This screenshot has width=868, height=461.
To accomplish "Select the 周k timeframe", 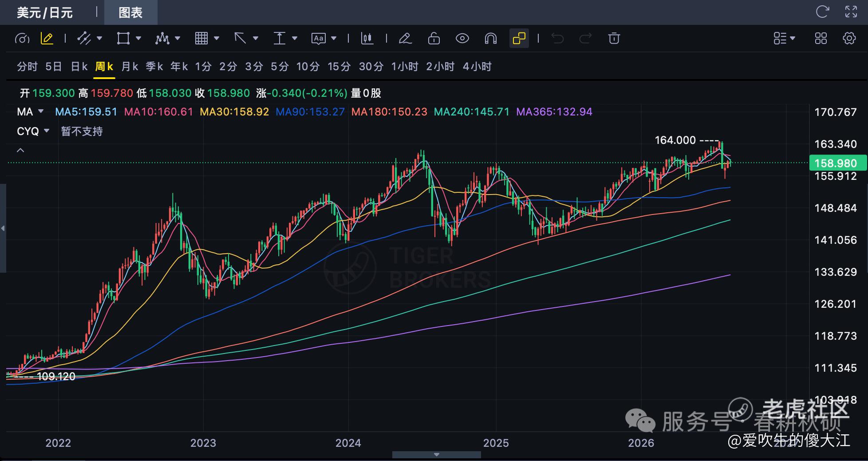I will (x=104, y=67).
